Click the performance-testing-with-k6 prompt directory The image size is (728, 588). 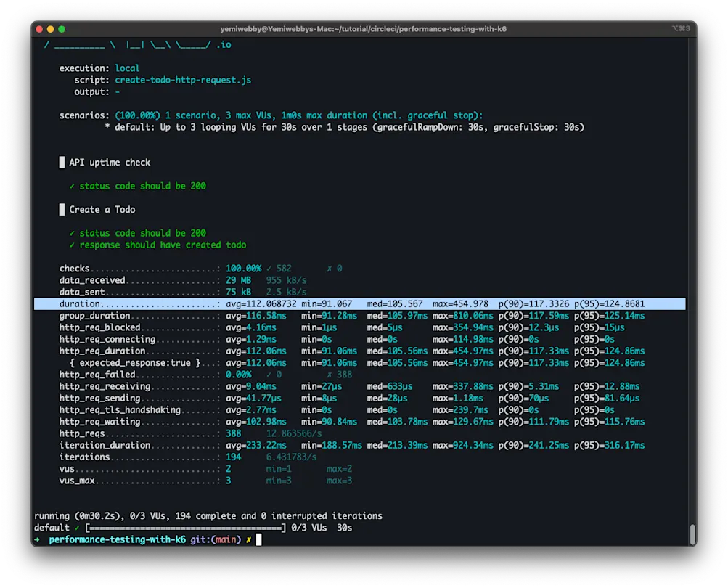117,539
